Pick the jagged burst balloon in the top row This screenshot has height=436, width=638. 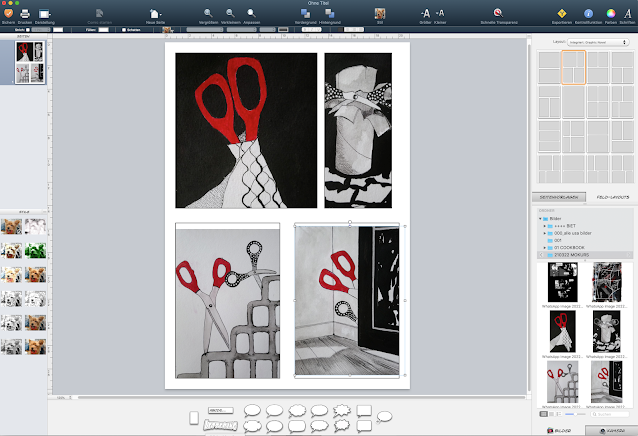[342, 410]
